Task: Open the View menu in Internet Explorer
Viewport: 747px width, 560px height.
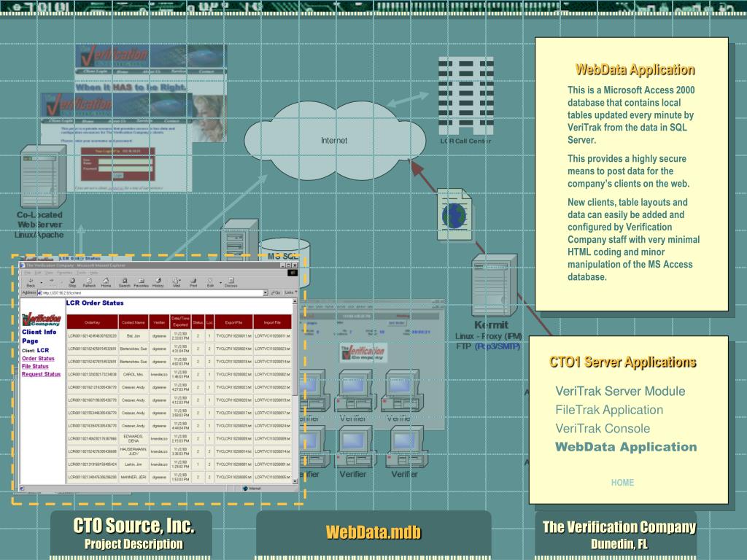Action: (x=49, y=273)
